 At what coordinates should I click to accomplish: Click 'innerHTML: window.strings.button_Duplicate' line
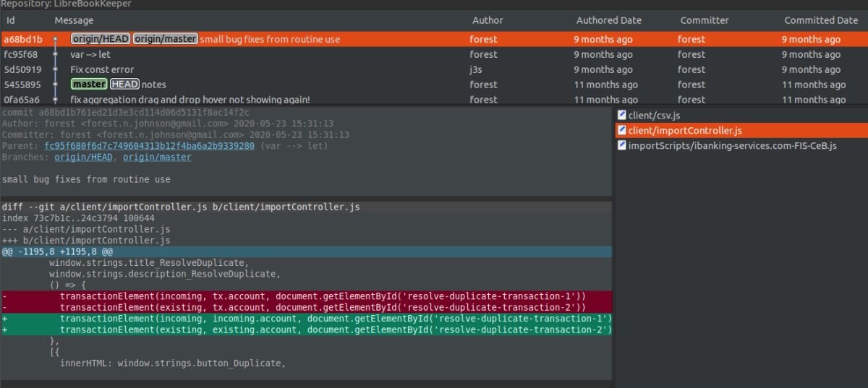tap(173, 363)
